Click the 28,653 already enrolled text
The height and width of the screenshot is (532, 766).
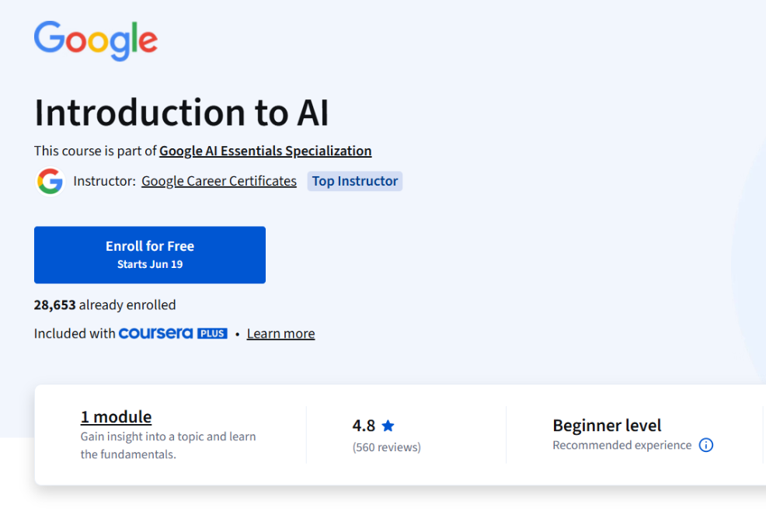coord(105,304)
